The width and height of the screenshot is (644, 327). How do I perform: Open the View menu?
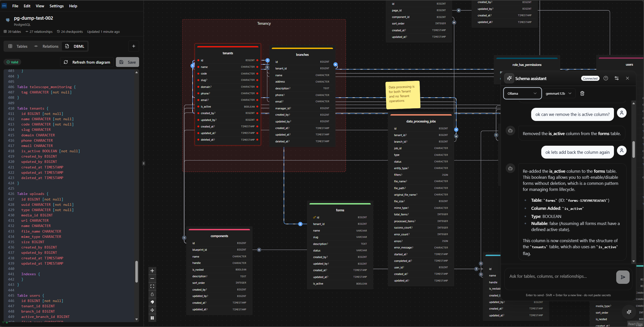point(40,6)
